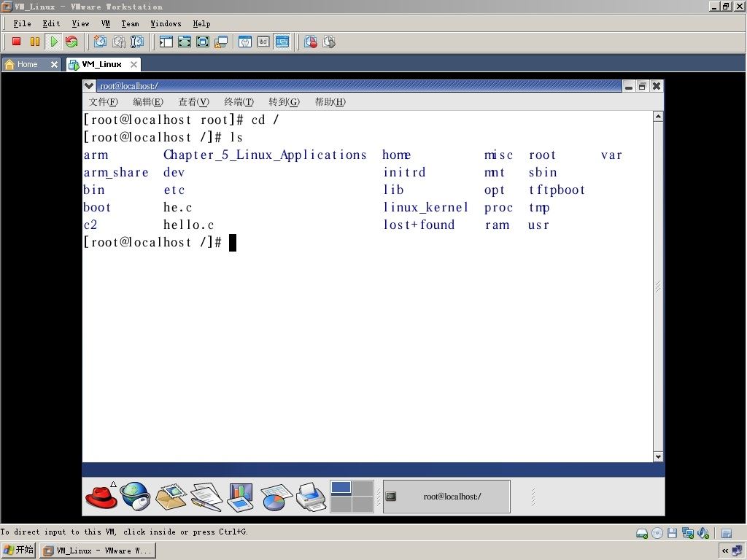
Task: Open the email client envelope icon
Action: (x=171, y=497)
